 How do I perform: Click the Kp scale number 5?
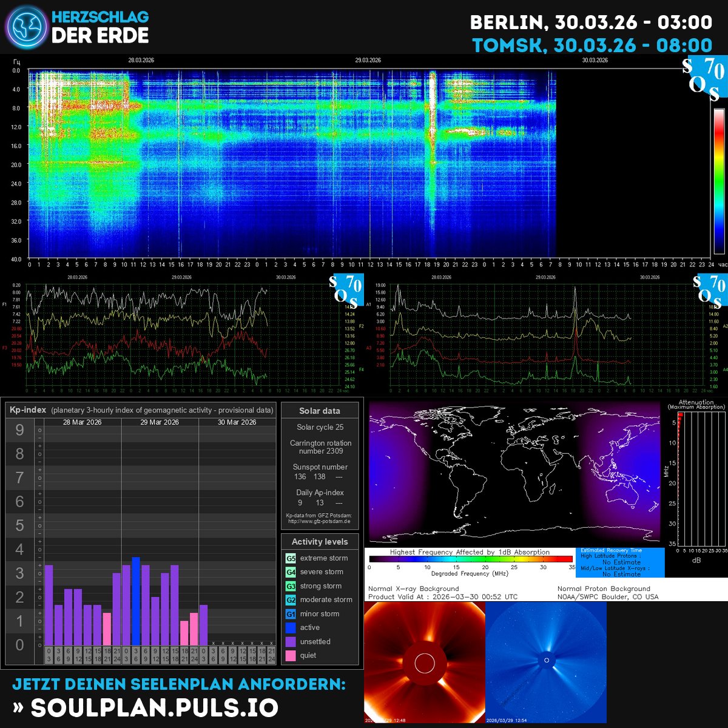[20, 525]
